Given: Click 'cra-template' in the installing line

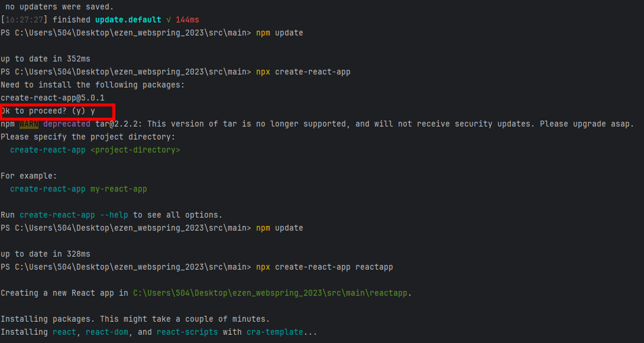Looking at the screenshot, I should [275, 332].
